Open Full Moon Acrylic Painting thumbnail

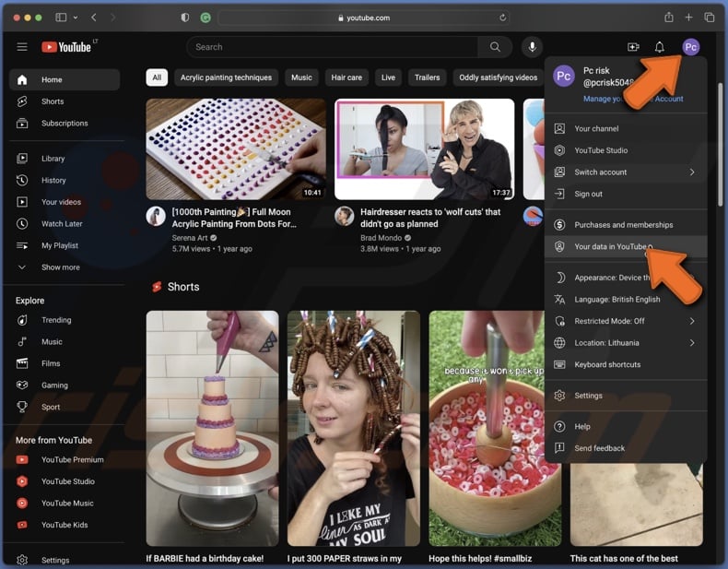point(236,149)
